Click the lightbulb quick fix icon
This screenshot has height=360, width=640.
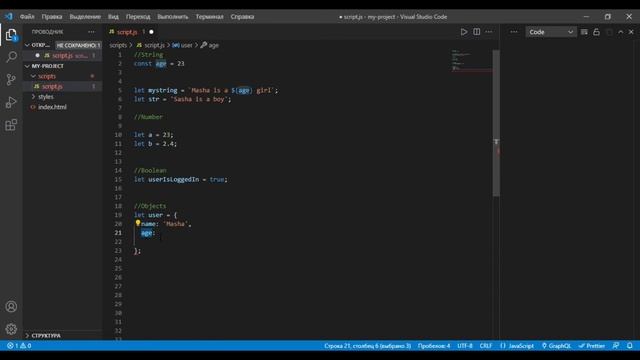tap(138, 223)
